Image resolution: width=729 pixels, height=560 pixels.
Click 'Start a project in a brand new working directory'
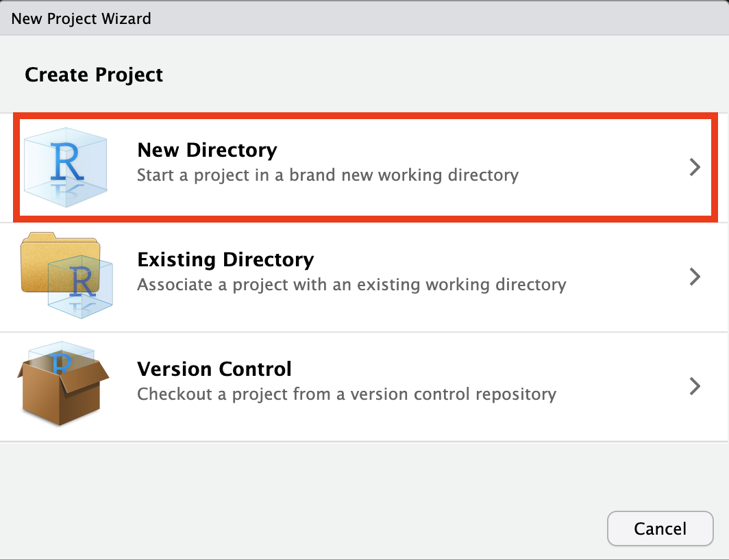[x=328, y=175]
